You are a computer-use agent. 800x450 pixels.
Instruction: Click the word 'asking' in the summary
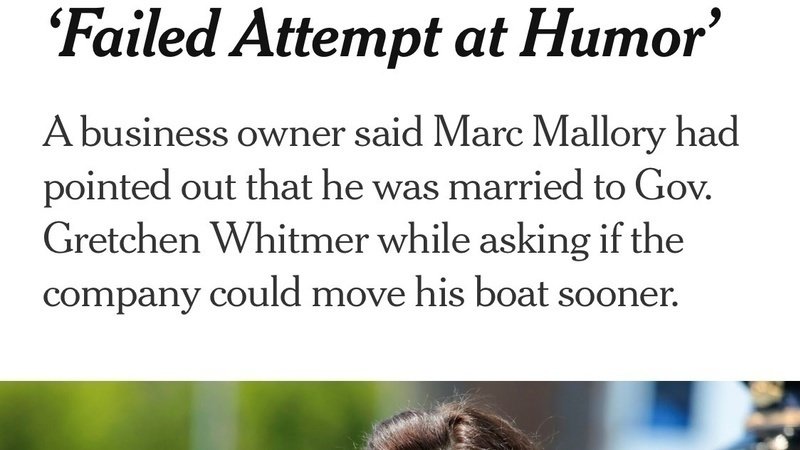[524, 241]
